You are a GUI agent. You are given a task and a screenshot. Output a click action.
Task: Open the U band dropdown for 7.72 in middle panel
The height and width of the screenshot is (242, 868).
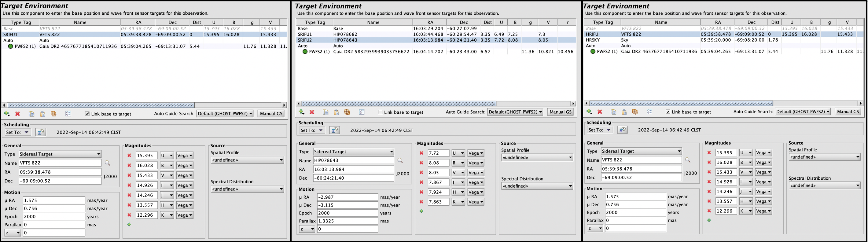[x=458, y=153]
